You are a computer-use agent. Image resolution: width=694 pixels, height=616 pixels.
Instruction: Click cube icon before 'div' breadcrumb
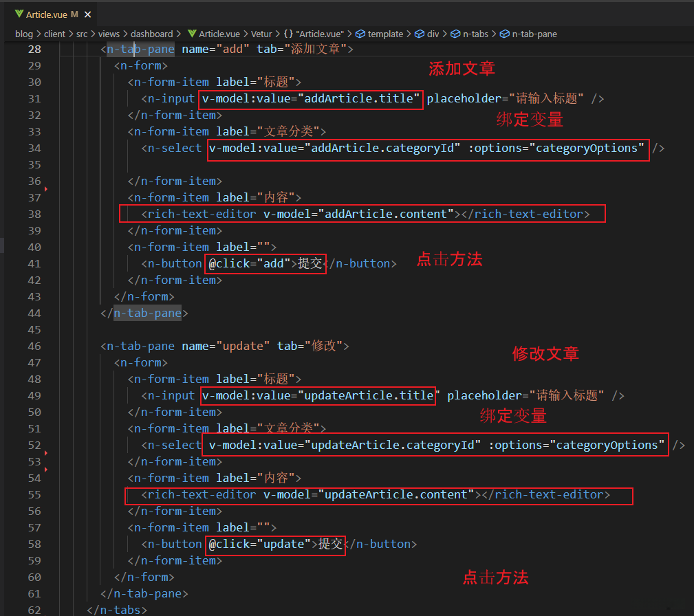pyautogui.click(x=419, y=34)
